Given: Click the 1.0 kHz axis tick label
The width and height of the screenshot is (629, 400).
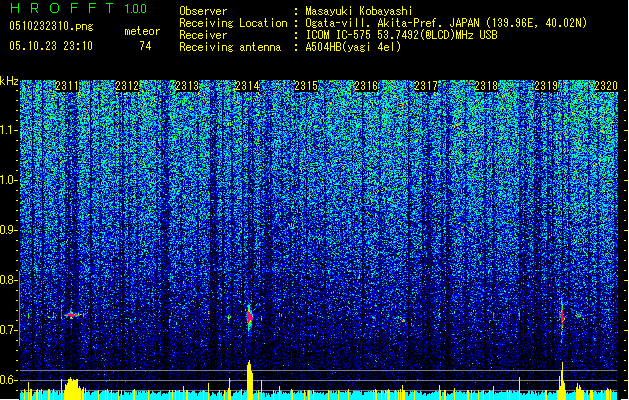Looking at the screenshot, I should point(9,180).
